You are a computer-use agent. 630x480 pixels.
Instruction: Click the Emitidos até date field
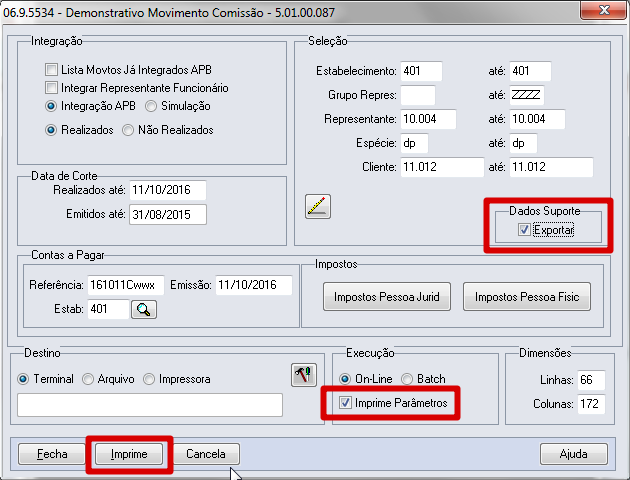point(168,214)
